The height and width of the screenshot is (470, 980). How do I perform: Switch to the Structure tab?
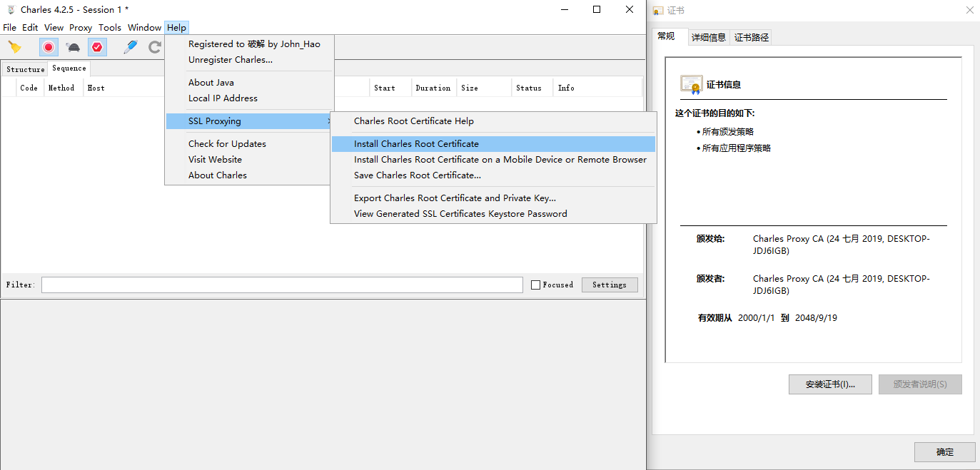coord(26,69)
